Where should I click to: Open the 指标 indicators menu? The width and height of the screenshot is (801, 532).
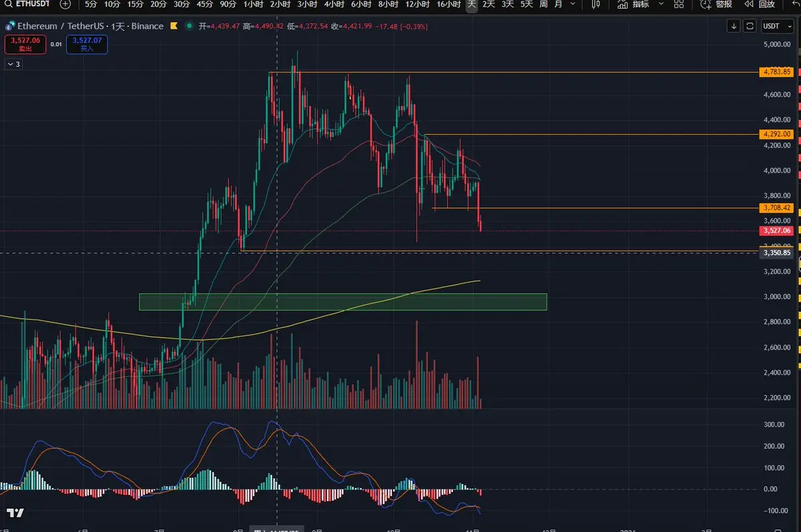click(633, 4)
